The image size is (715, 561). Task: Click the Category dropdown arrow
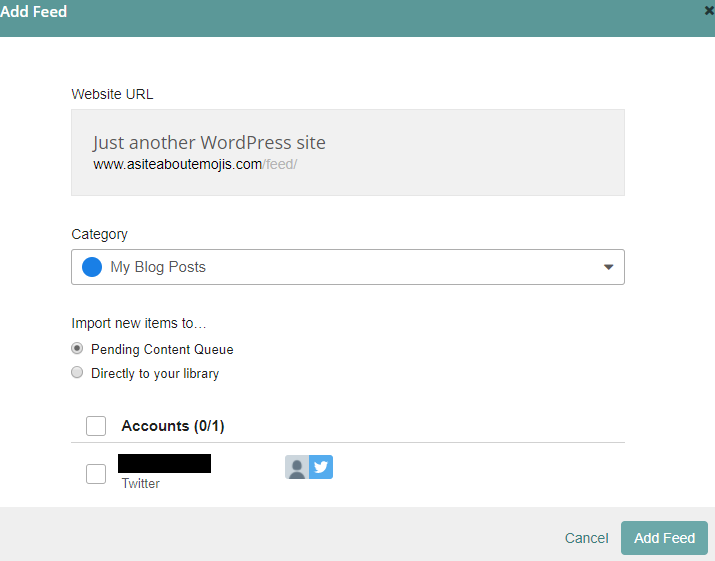click(x=608, y=267)
